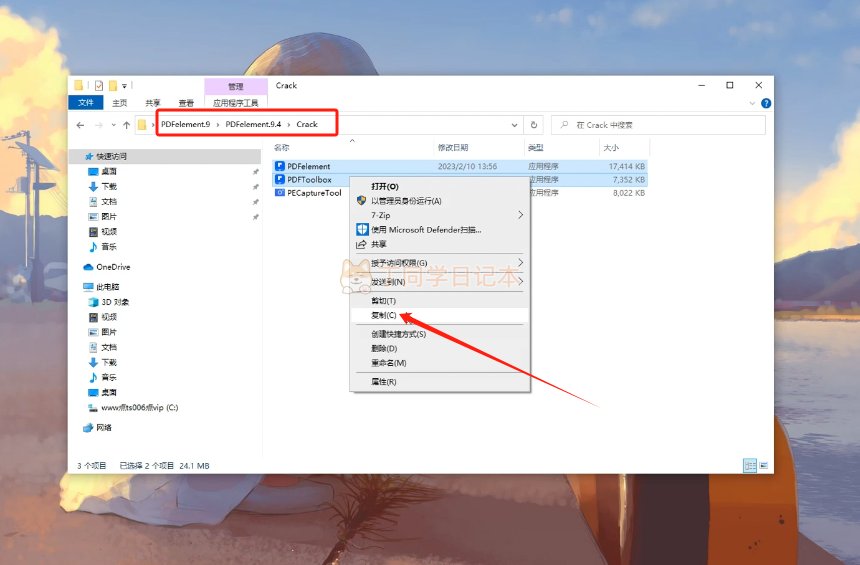Click the back navigation arrow
This screenshot has width=860, height=565.
click(x=81, y=125)
